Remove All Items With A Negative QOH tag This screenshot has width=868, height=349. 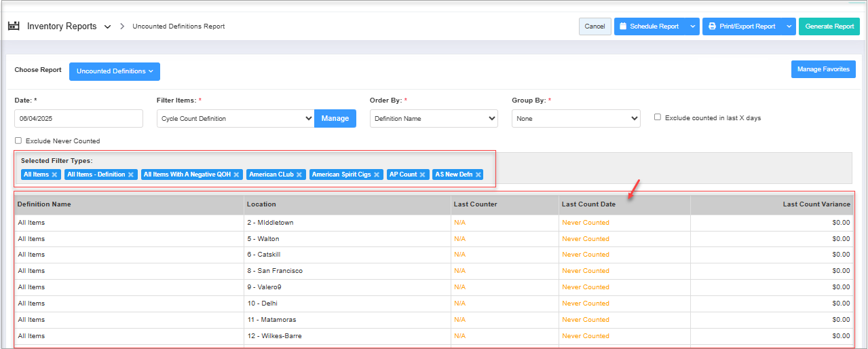[x=236, y=174]
